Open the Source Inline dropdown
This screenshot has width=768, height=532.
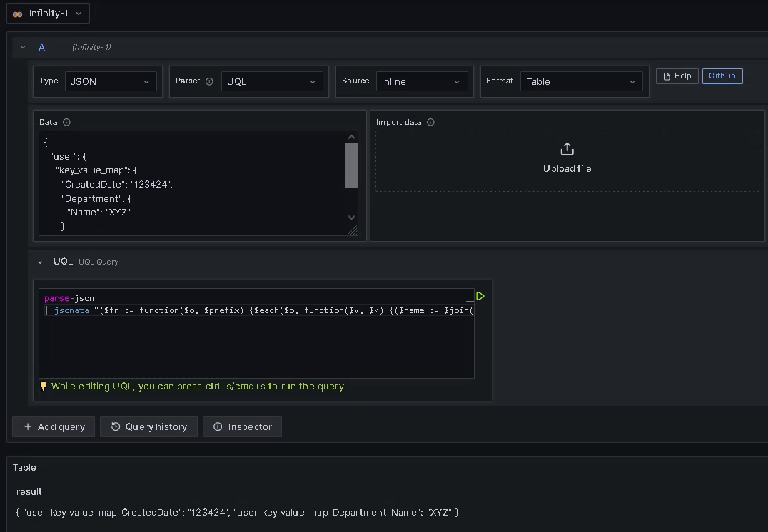422,82
